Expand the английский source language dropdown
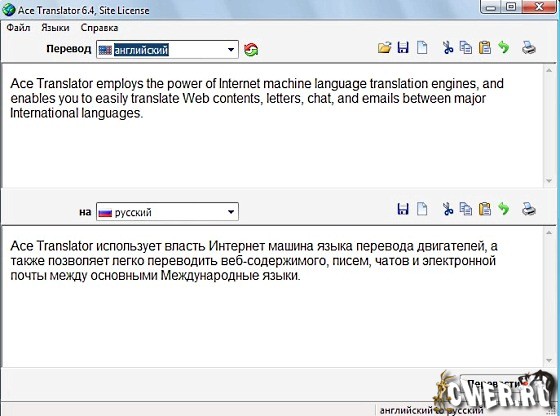560x416 pixels. tap(231, 50)
